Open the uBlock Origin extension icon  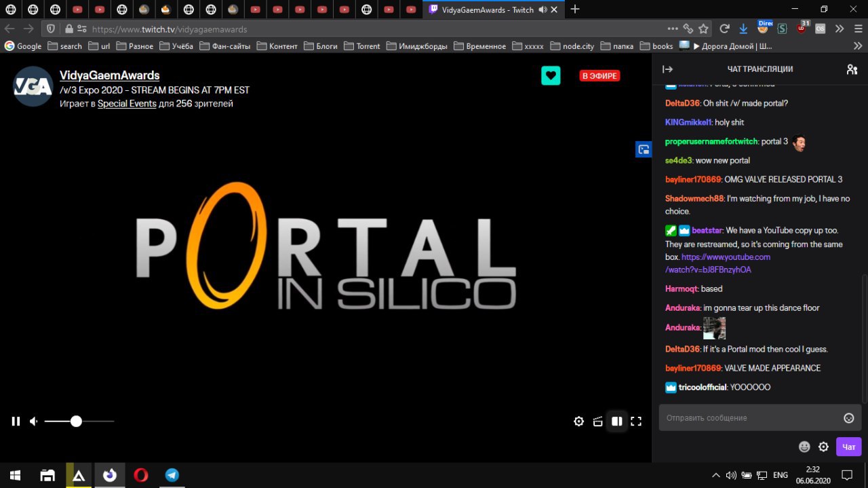point(802,28)
